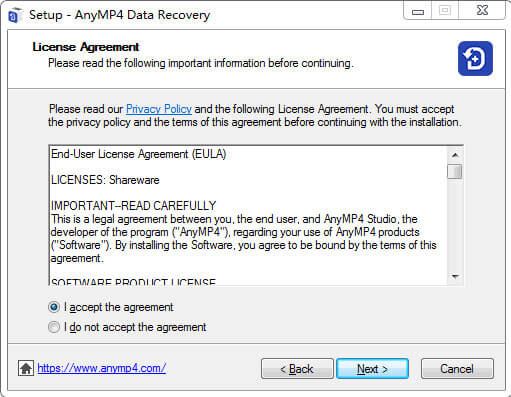511x397 pixels.
Task: Click the greyed-out maximize button
Action: coord(445,11)
